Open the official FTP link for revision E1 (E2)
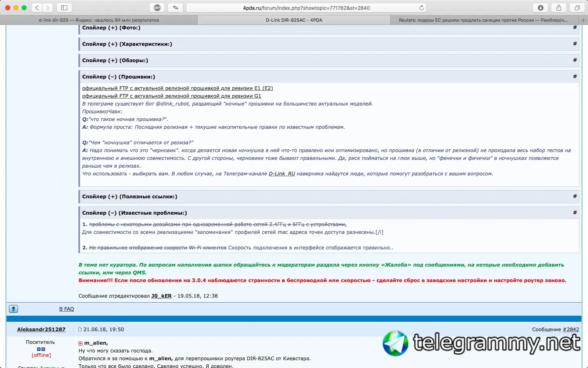Image resolution: width=588 pixels, height=368 pixels. click(178, 88)
